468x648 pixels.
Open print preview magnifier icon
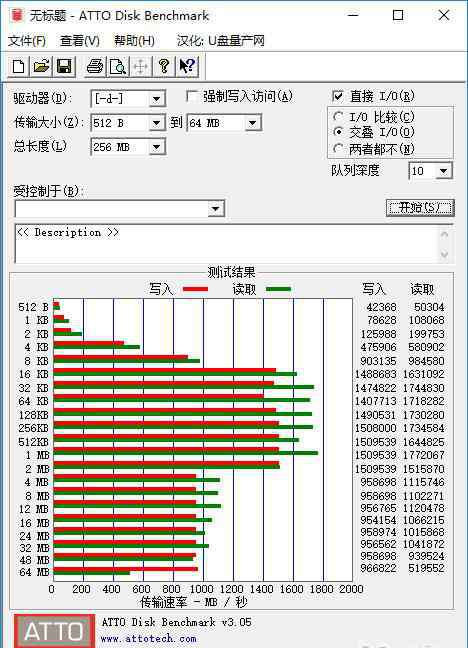[x=118, y=67]
